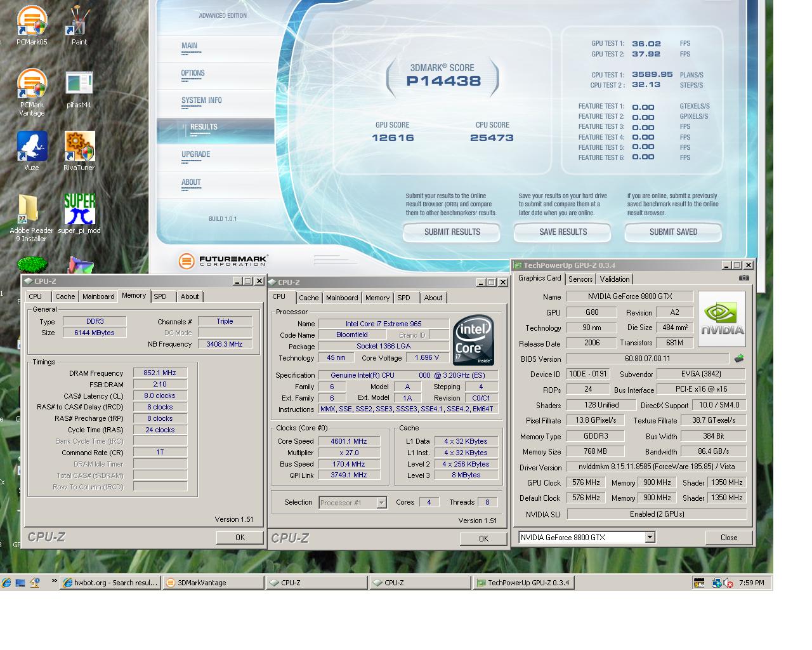This screenshot has height=650, width=812.
Task: Click the SUBMIT RESULTS button
Action: [x=452, y=232]
